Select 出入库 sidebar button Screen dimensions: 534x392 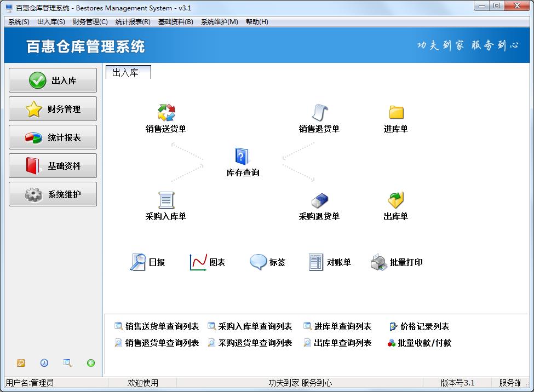pyautogui.click(x=53, y=80)
